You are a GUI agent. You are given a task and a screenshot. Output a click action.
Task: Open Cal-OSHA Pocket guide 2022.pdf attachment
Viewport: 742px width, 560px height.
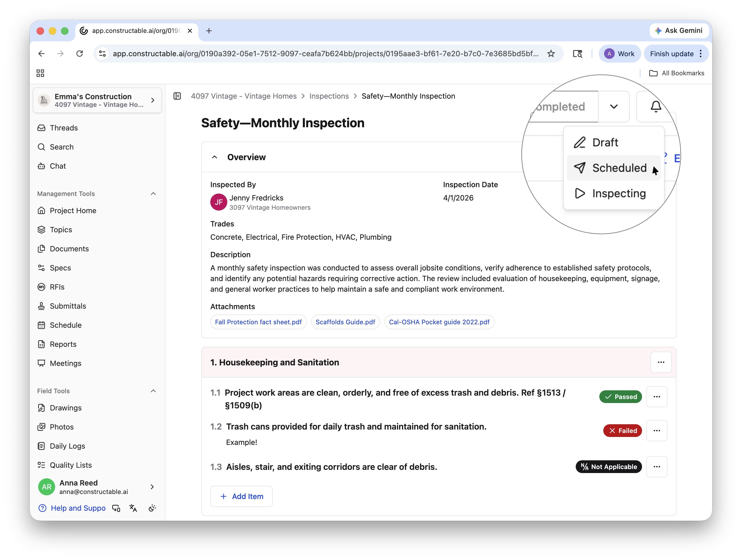tap(439, 322)
